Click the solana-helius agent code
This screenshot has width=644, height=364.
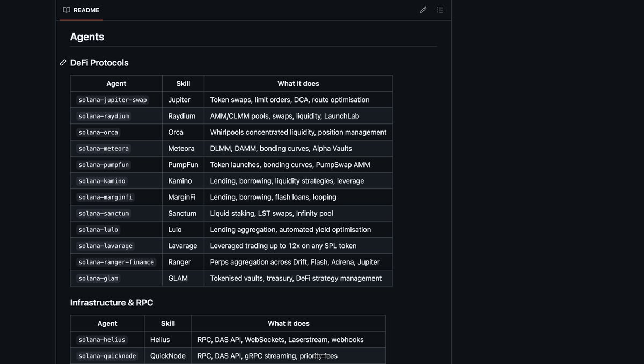pos(102,340)
